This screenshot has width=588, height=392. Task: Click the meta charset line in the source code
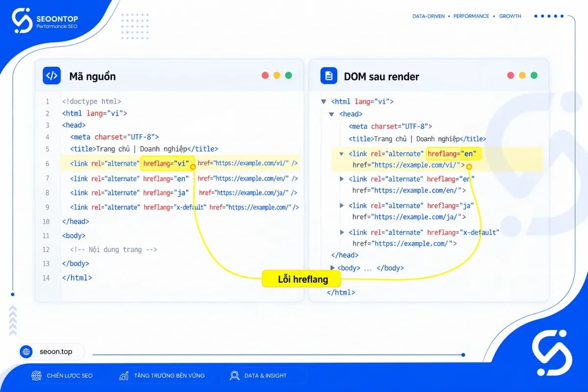click(x=114, y=137)
